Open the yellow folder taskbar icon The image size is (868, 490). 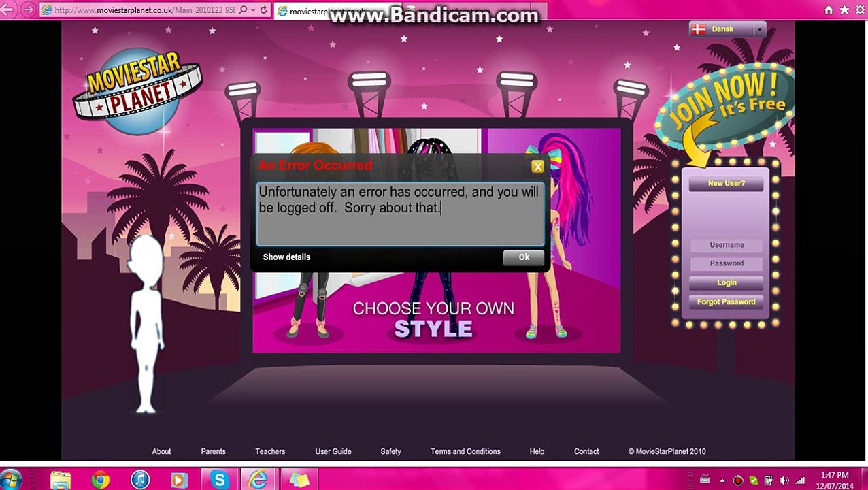point(299,480)
